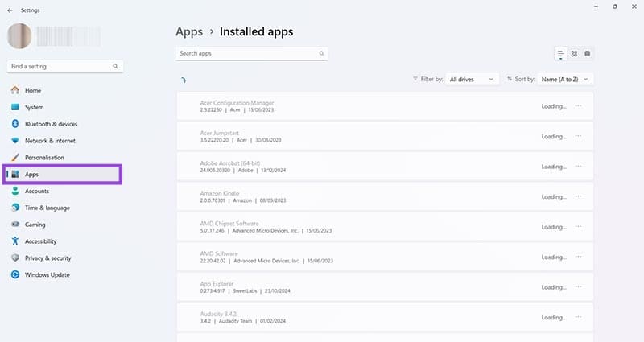Focus the Find a setting search box

pos(65,66)
